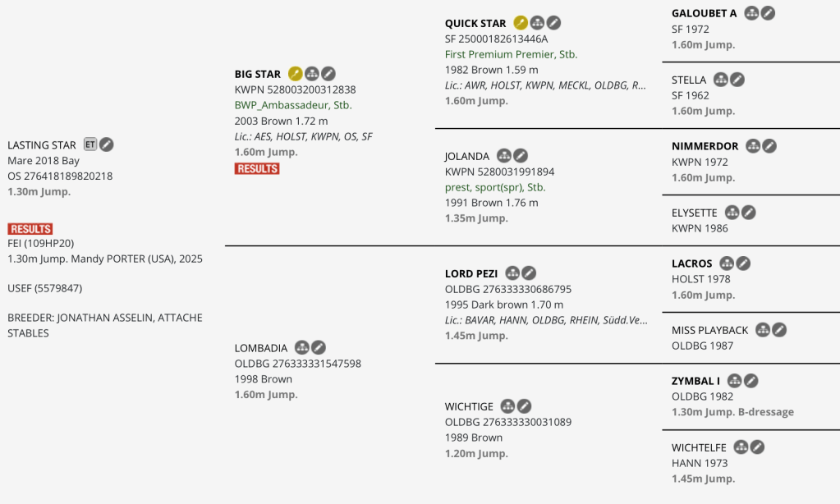Open the pedigree tree icon next to Lombadia
This screenshot has width=840, height=504.
pos(302,347)
